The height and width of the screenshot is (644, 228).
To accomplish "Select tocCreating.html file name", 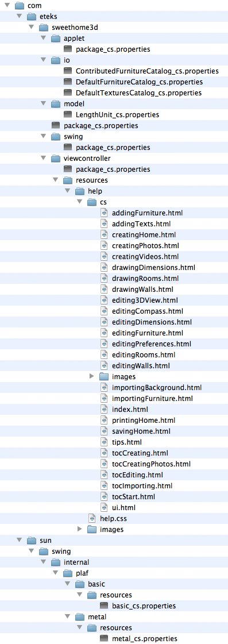I will coord(140,453).
